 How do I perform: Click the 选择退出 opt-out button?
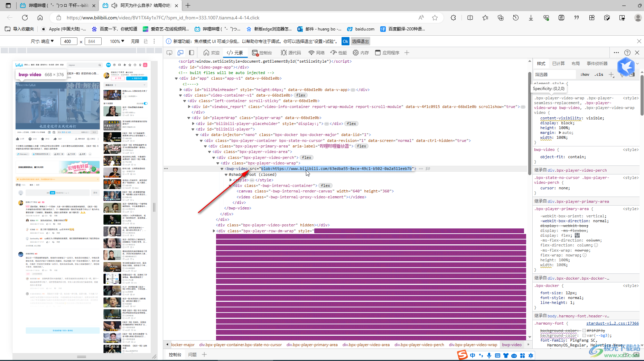coord(360,41)
